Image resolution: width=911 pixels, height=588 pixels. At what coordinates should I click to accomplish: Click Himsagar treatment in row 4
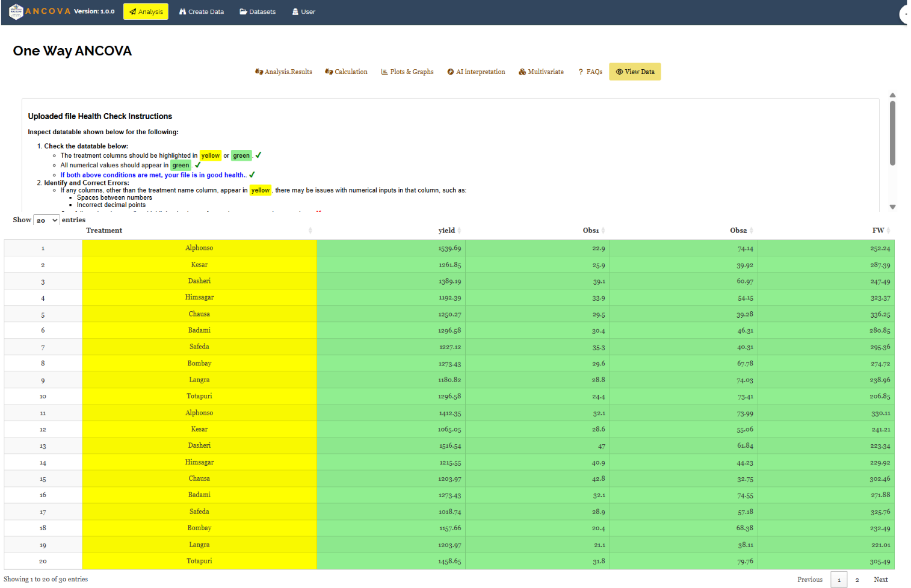pyautogui.click(x=199, y=297)
